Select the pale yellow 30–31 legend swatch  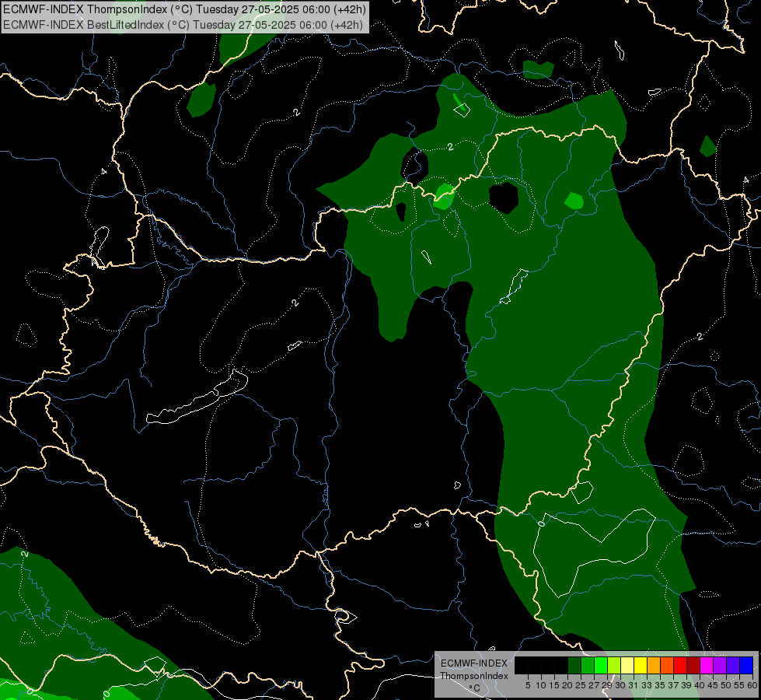(x=627, y=665)
